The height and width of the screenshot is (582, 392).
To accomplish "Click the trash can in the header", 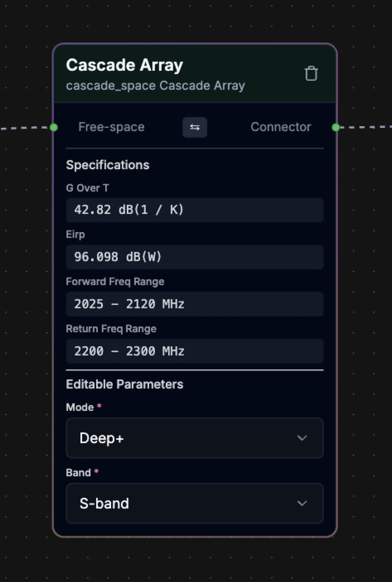I will pyautogui.click(x=311, y=73).
